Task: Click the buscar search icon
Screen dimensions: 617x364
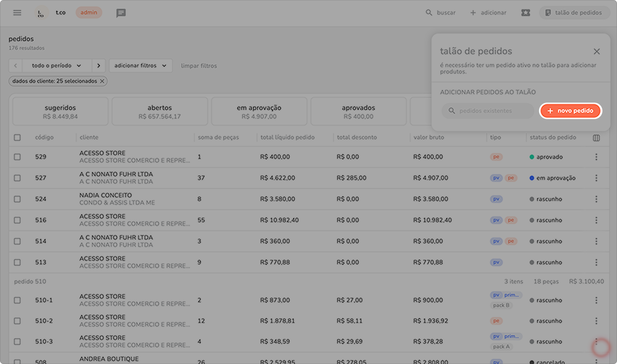Action: [x=429, y=13]
